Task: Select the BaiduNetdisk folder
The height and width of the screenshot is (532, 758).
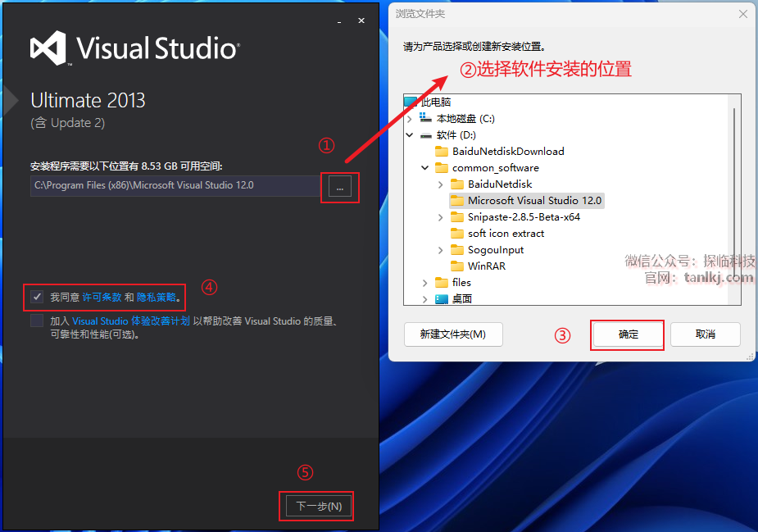Action: click(500, 184)
